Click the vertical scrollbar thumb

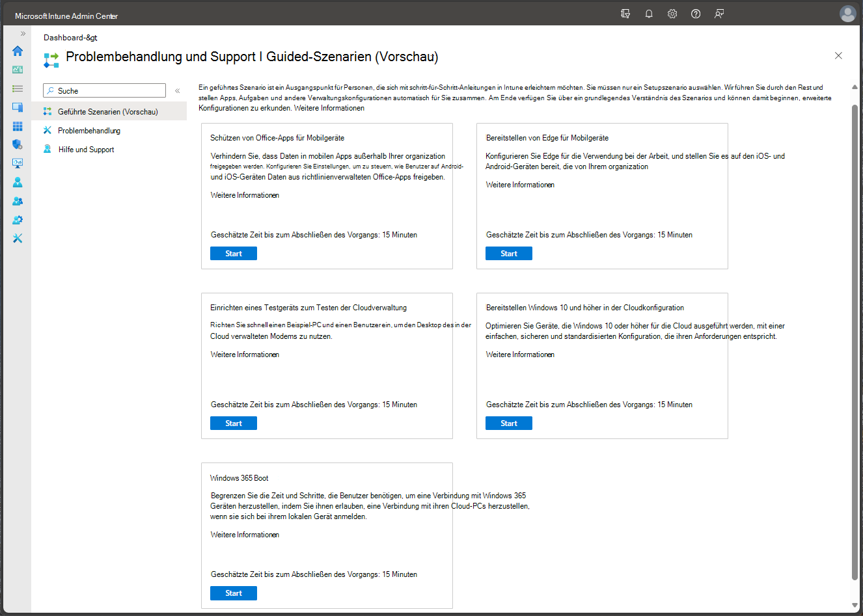pos(855,341)
